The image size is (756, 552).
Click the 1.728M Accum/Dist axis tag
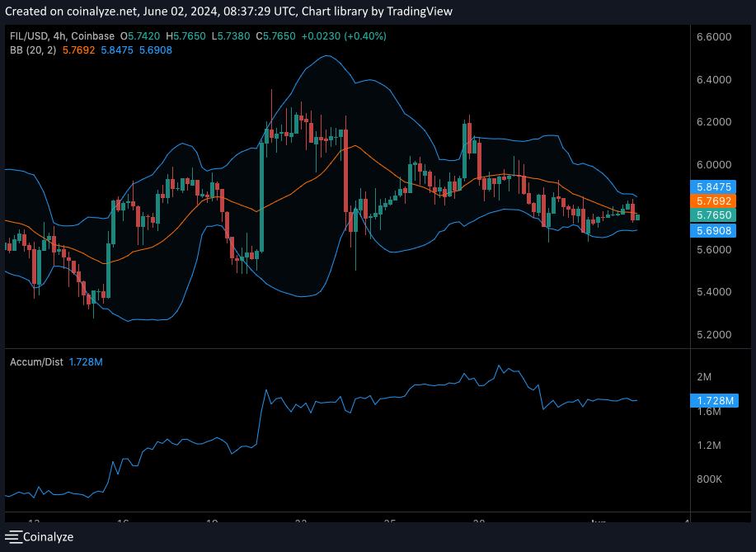click(x=714, y=401)
